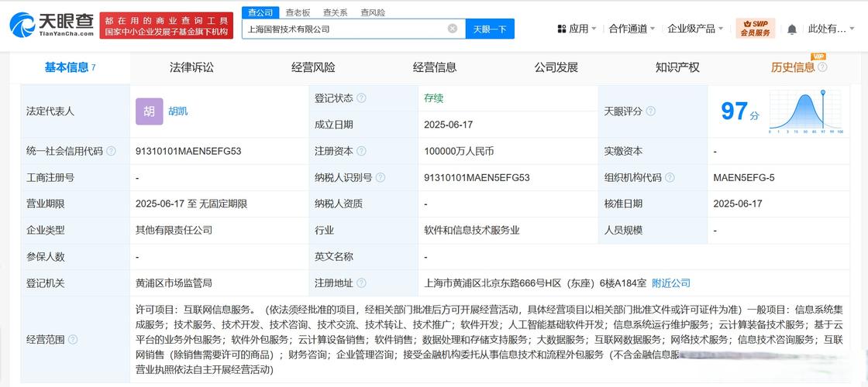Show help for 注册地址
Screen dimensions: 868x387
[361, 283]
